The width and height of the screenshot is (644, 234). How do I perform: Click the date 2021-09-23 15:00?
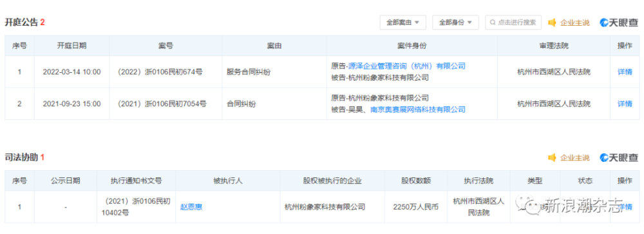[x=72, y=104]
